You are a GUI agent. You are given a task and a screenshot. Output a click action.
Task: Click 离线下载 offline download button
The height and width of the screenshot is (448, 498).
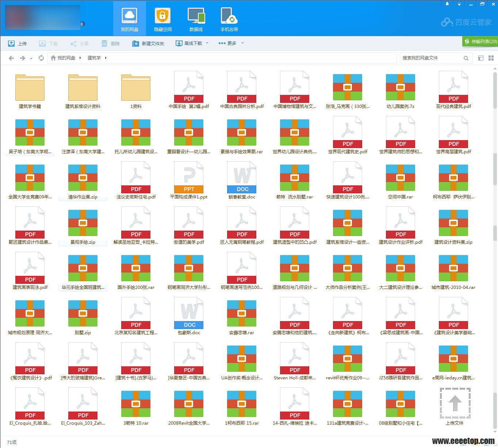[189, 43]
